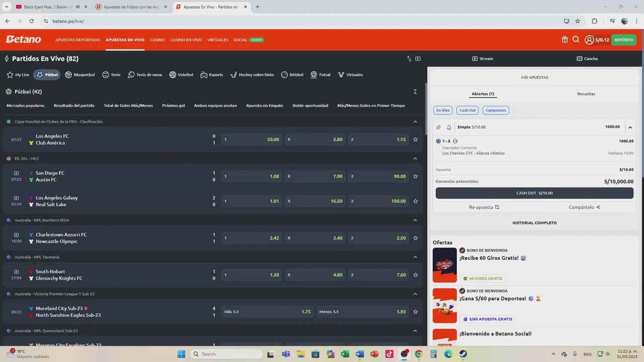Favorite the Los Angeles Galaxy match
Screen dimensions: 644x362
click(416, 201)
